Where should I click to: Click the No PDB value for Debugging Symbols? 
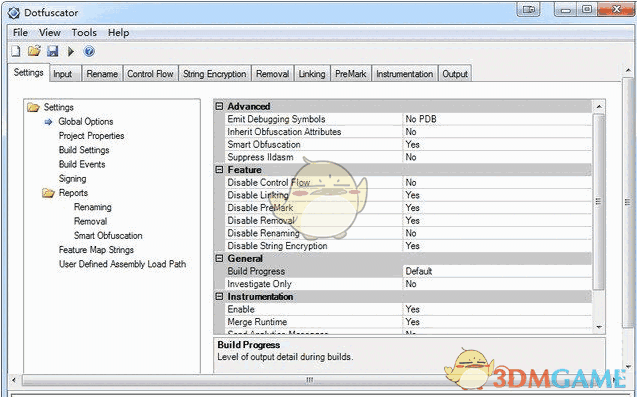tap(421, 119)
